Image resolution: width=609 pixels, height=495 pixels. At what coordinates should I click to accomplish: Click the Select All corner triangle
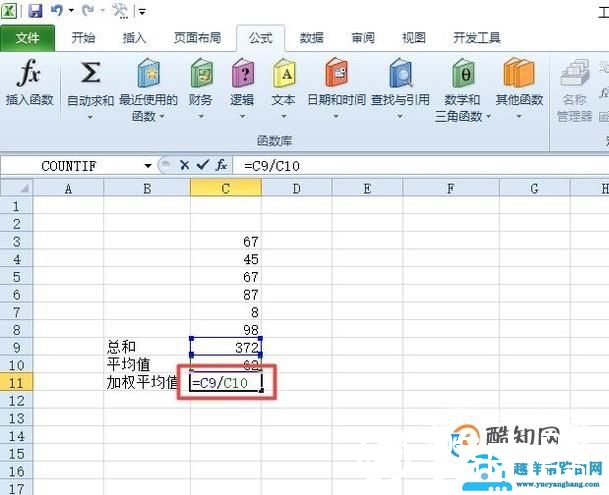pos(24,188)
